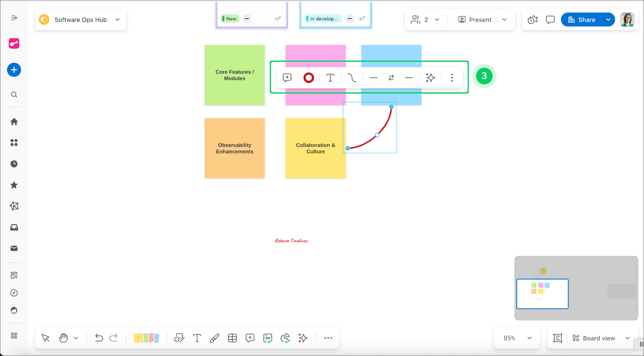Viewport: 644px width, 356px height.
Task: Open more options on connector toolbar
Action: (x=452, y=78)
